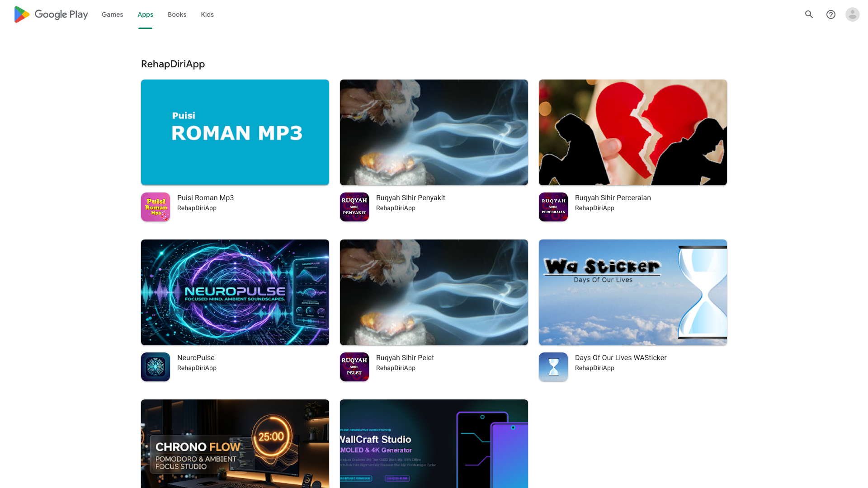Open the WallCraft Studio banner
Viewport: 868px width, 488px height.
434,444
